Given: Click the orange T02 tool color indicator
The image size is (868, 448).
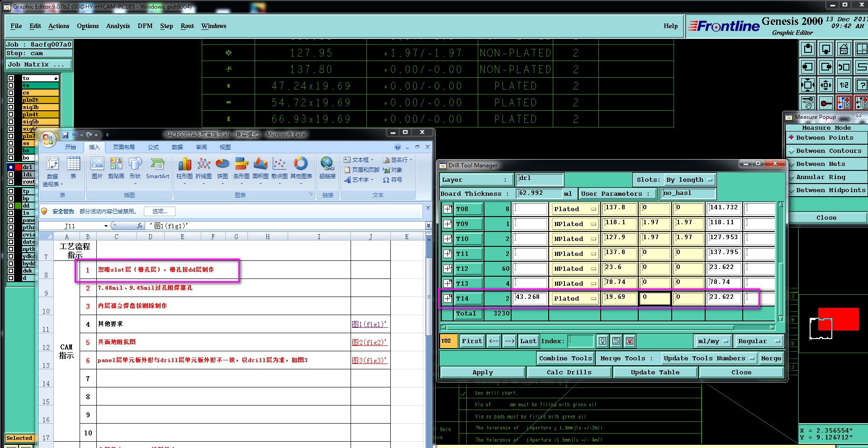Looking at the screenshot, I should click(x=448, y=341).
